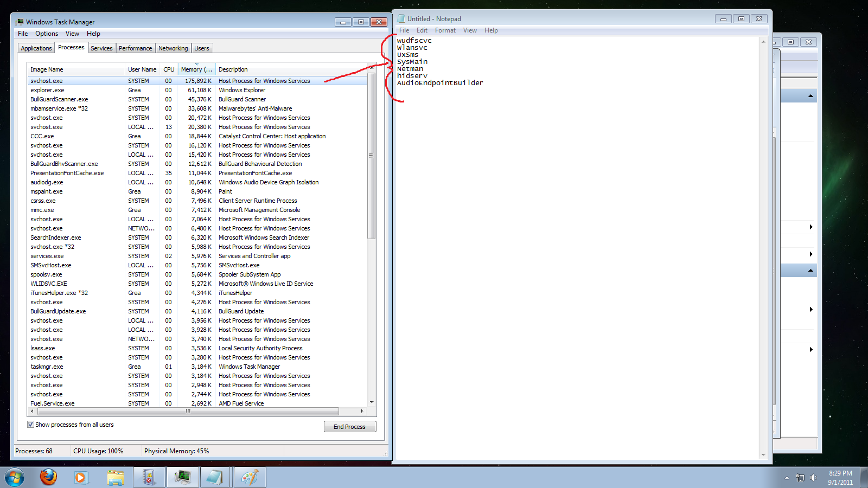This screenshot has height=488, width=868.
Task: Open Notepad View menu
Action: 470,30
